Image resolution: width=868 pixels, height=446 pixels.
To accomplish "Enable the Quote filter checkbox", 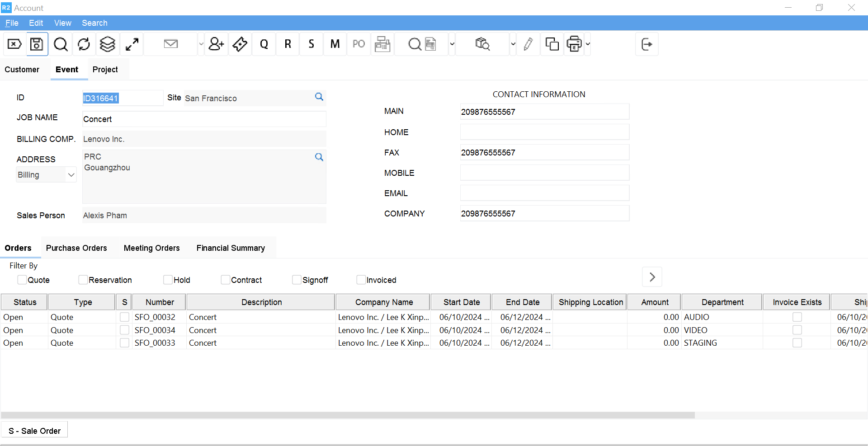I will (x=22, y=280).
